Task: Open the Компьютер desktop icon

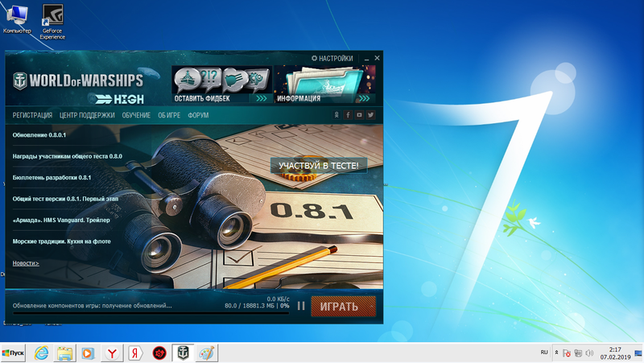Action: (x=17, y=19)
